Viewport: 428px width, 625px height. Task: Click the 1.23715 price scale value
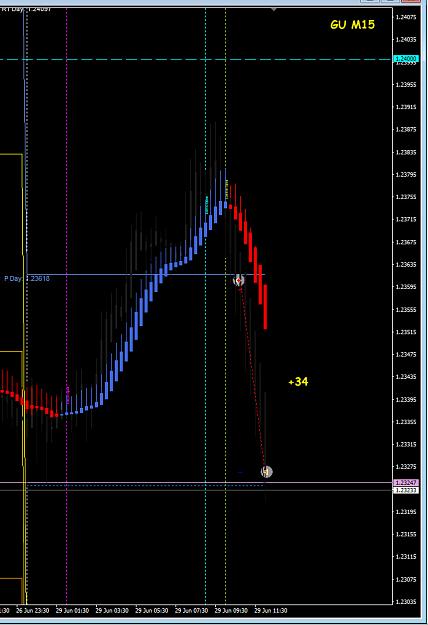pos(406,220)
